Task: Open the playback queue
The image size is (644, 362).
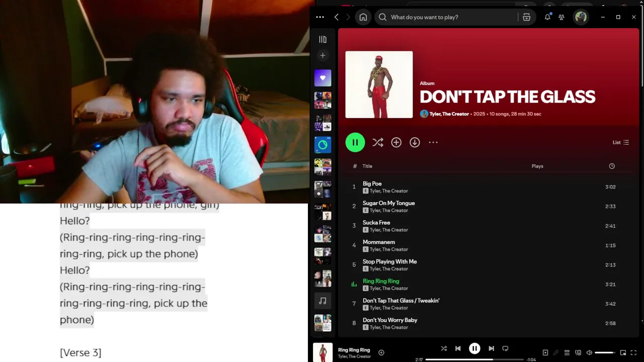Action: (x=567, y=353)
